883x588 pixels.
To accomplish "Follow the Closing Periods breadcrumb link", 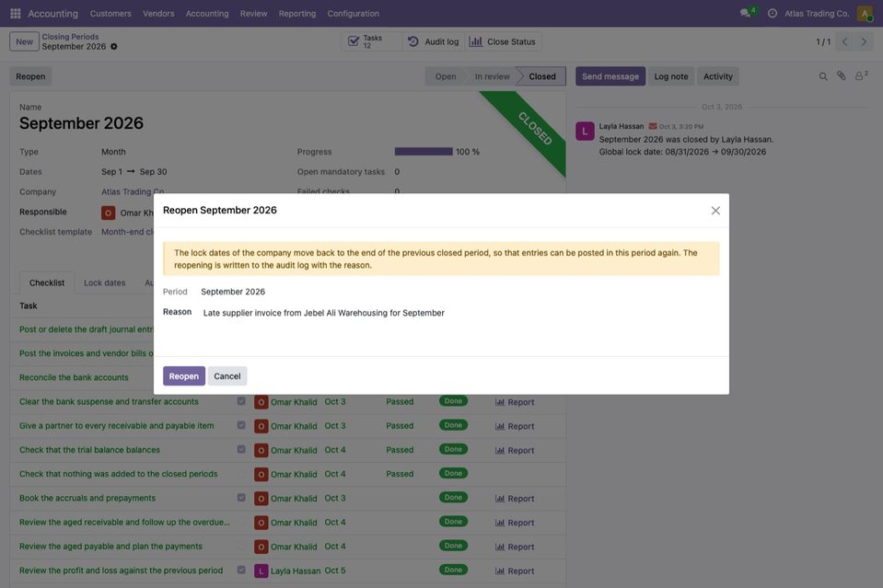I will click(x=70, y=37).
